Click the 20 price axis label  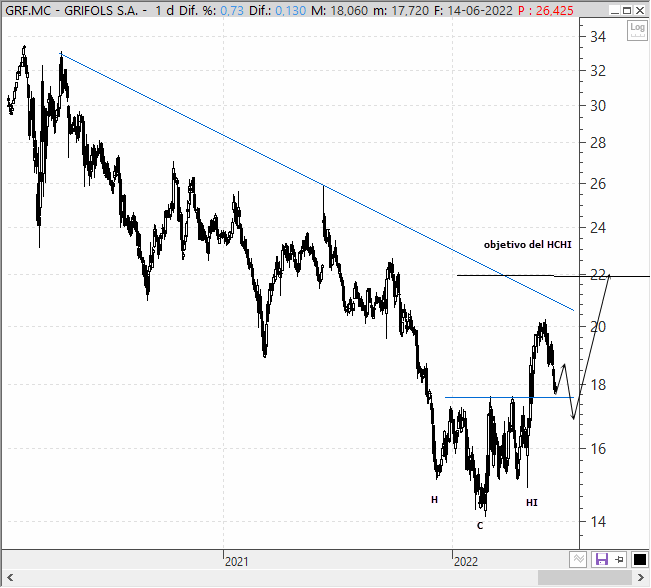pyautogui.click(x=598, y=327)
